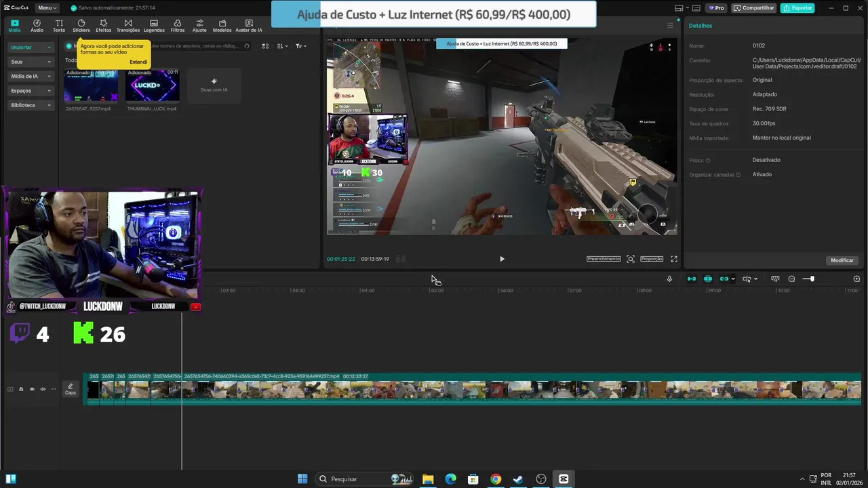This screenshot has width=868, height=488.
Task: Switch media library to grid view
Action: point(265,46)
